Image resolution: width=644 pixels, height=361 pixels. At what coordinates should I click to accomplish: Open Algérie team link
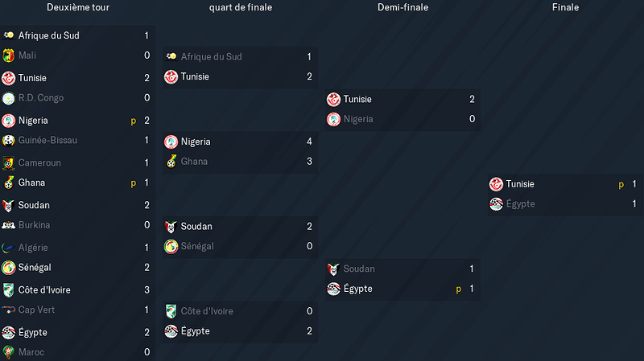click(33, 248)
